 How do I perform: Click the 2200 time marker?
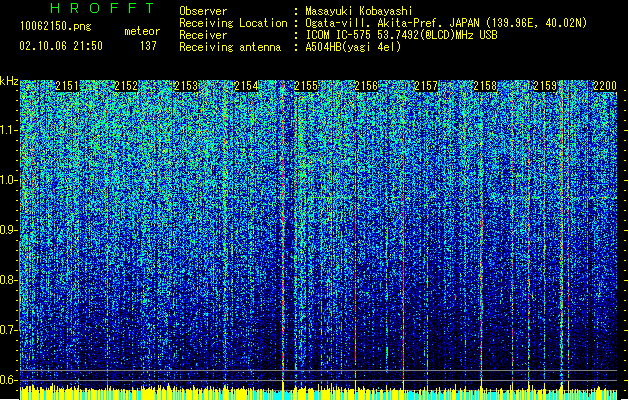click(605, 86)
